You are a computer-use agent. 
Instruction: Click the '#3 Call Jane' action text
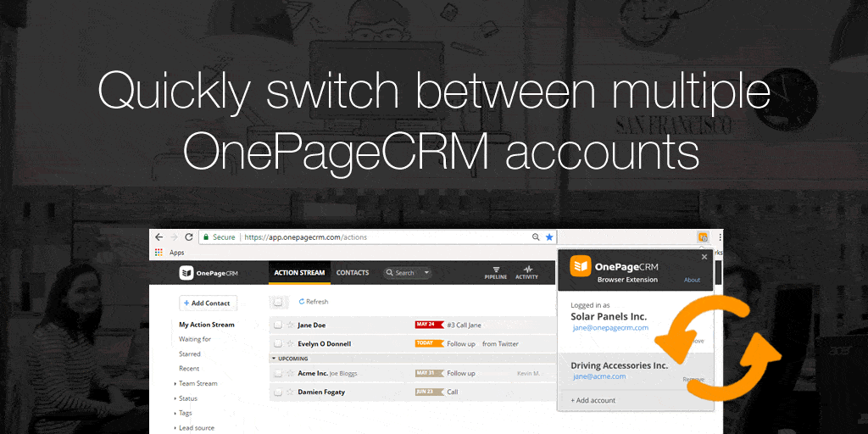tap(465, 325)
